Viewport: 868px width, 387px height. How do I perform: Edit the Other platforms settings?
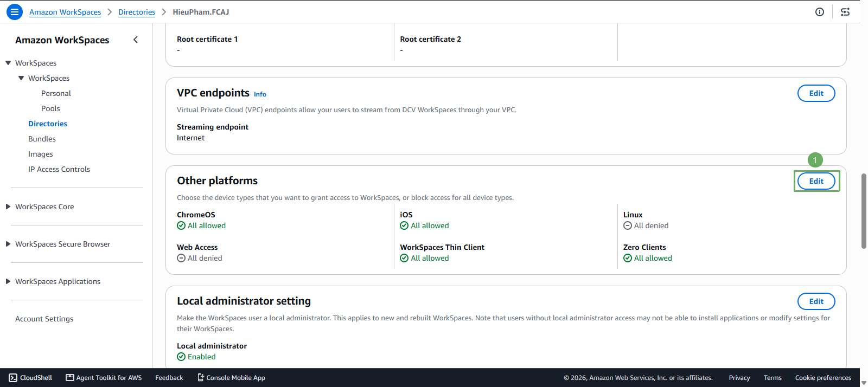[x=816, y=181]
